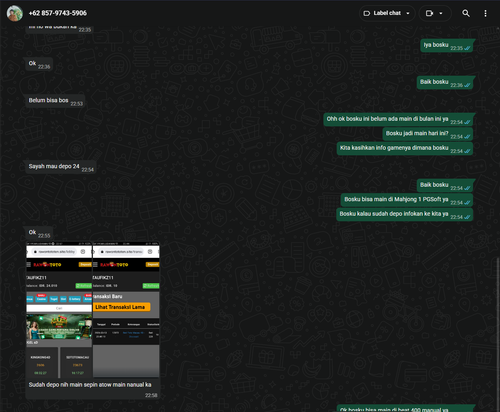The width and height of the screenshot is (500, 412).
Task: Select message 'Bosku bisa main di Mahjong 1 PGSoft ya'
Action: 407,200
